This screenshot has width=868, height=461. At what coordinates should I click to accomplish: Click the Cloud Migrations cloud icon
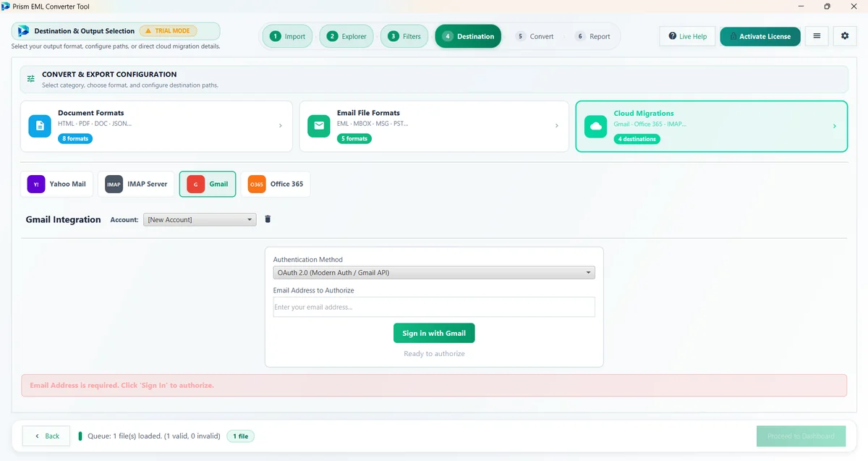coord(596,126)
